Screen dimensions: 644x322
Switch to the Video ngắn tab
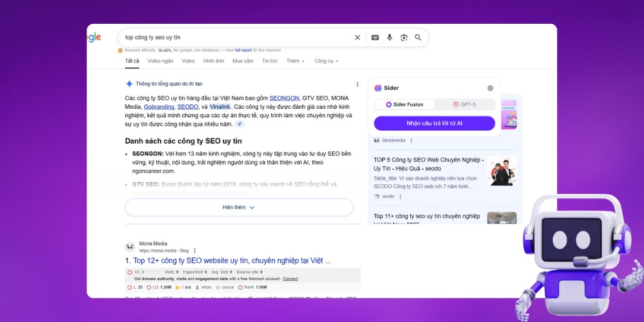(x=160, y=61)
